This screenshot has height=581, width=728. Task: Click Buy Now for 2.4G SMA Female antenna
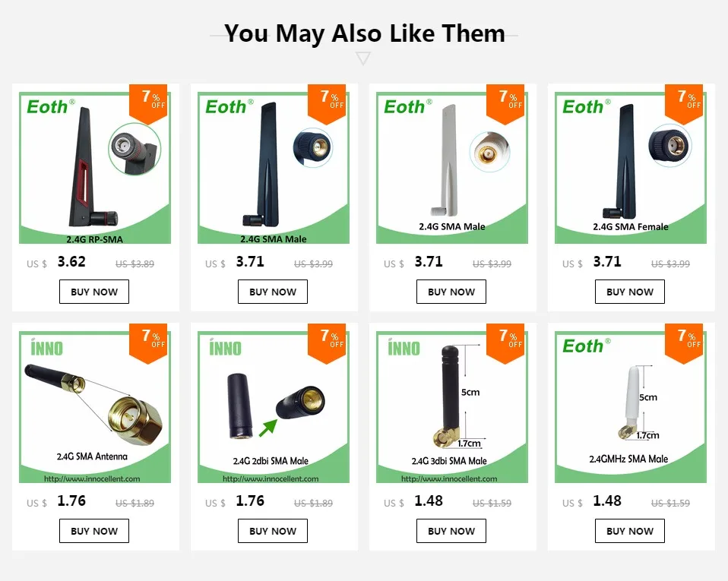pos(629,292)
